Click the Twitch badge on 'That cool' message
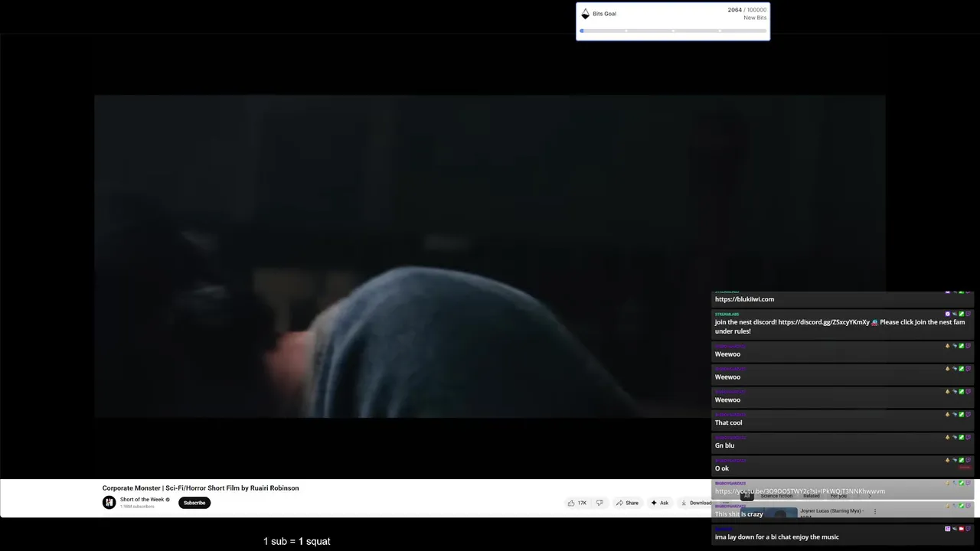The width and height of the screenshot is (980, 551). (x=969, y=414)
